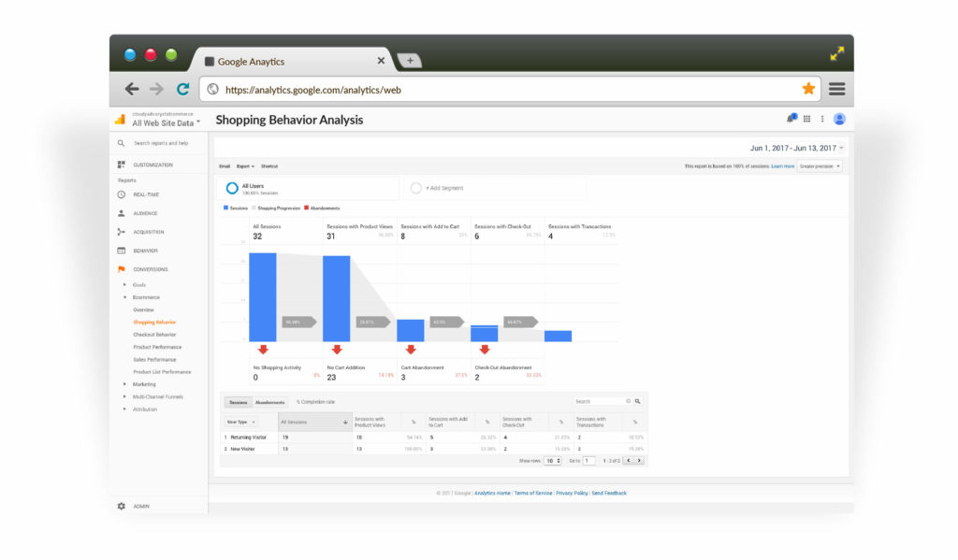Select the Customization section icon
958x560 pixels.
[123, 164]
